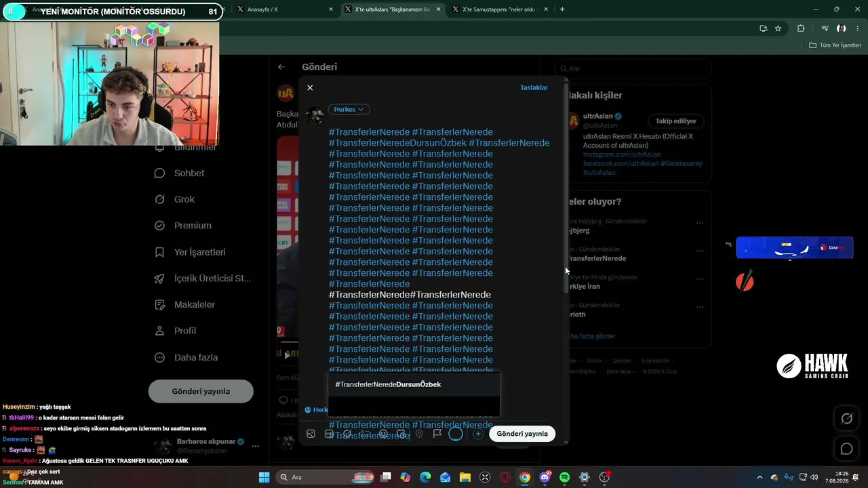Open Taslaklar drafts list
This screenshot has height=488, width=868.
pos(534,88)
